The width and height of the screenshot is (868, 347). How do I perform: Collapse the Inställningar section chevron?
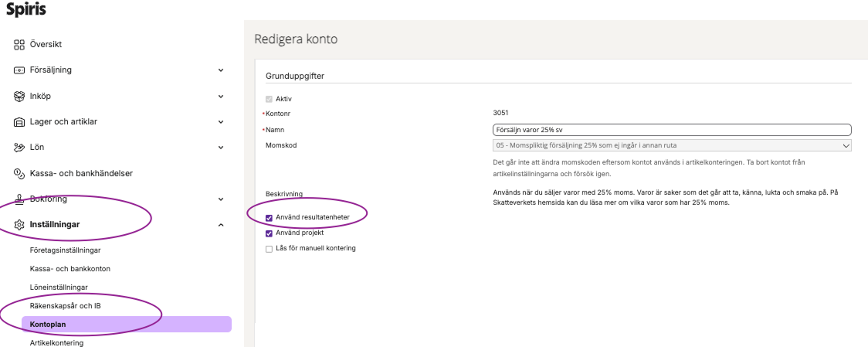coord(221,225)
